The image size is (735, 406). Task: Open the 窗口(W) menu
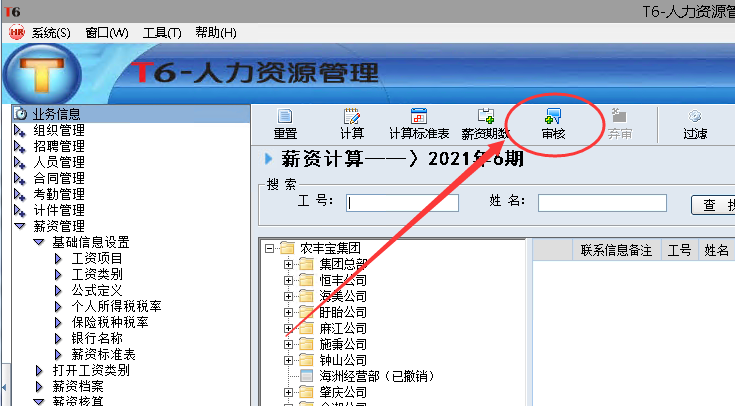107,33
